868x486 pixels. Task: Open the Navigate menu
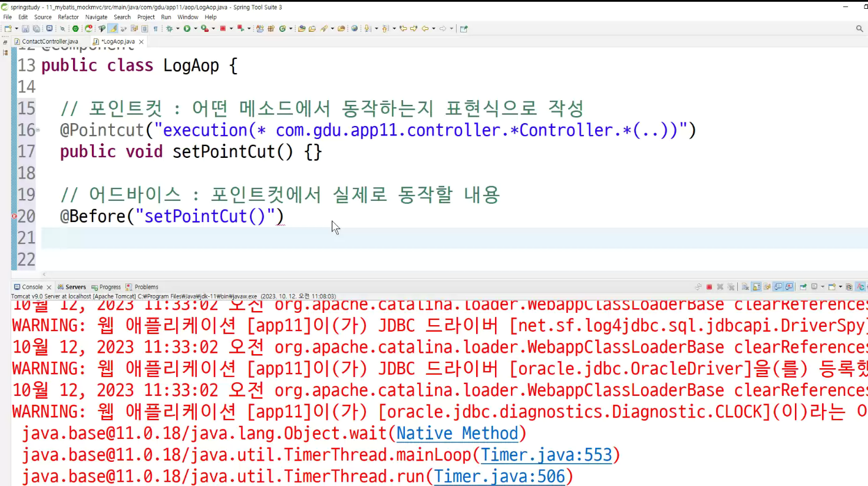point(97,17)
